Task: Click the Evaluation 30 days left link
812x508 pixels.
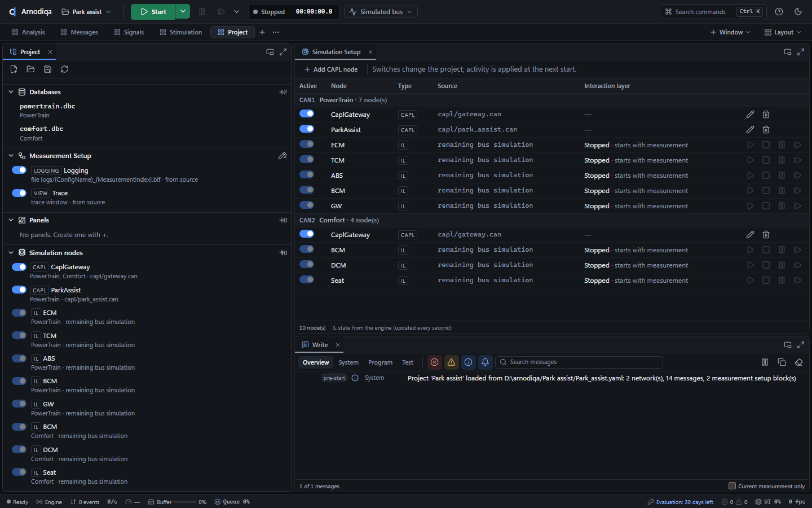Action: [680, 502]
